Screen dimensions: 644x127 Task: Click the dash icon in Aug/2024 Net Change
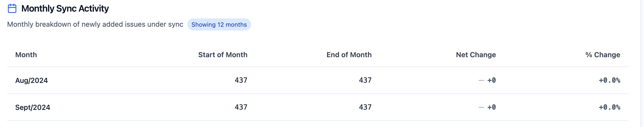click(481, 80)
